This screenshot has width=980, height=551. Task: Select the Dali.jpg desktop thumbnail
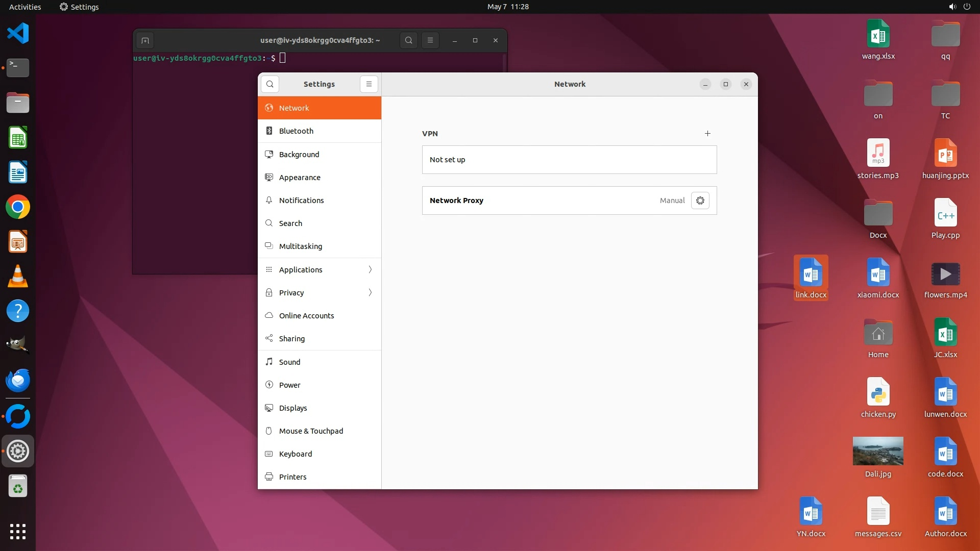pyautogui.click(x=878, y=451)
